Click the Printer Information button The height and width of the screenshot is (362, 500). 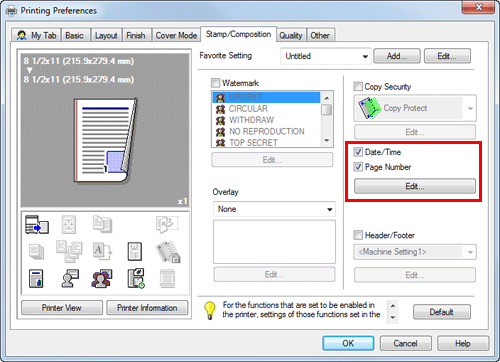pos(147,308)
